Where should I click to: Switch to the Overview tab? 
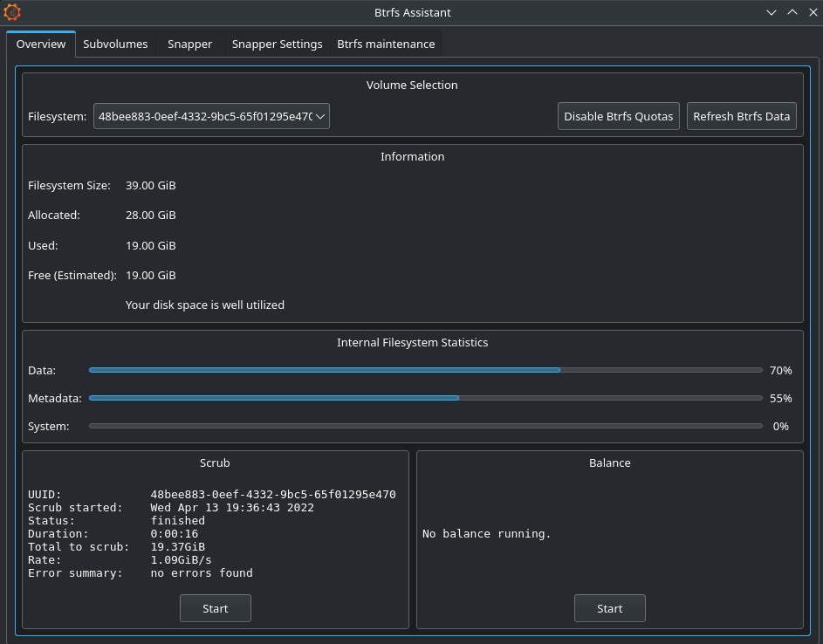[x=41, y=45]
